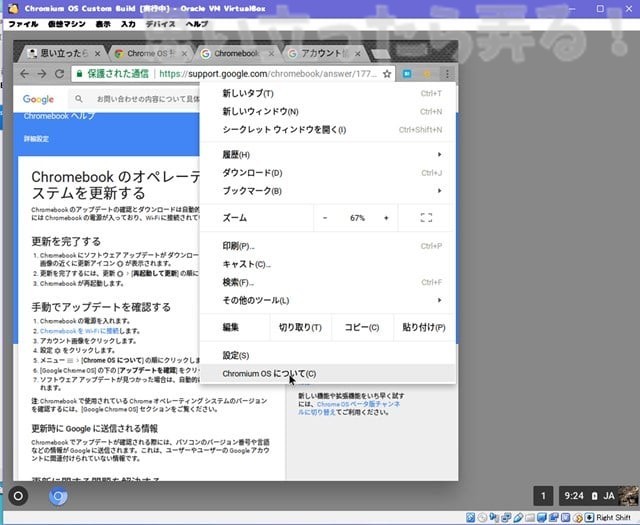The image size is (640, 525).
Task: Follow Chromebook を Wi-Fi に接続 link
Action: (x=79, y=331)
